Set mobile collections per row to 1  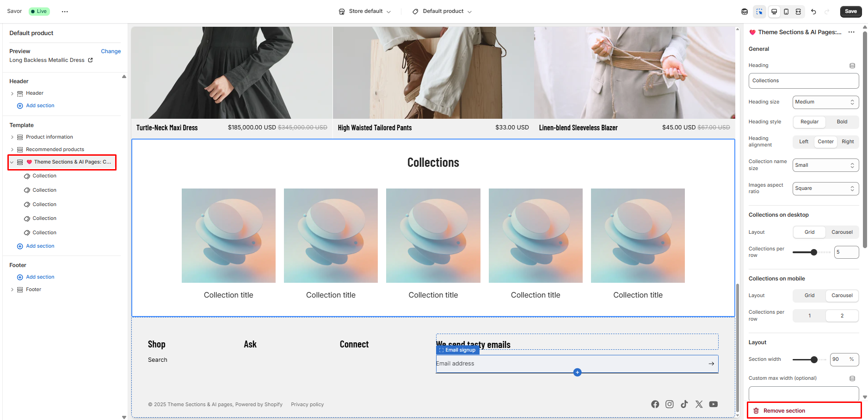(x=810, y=316)
